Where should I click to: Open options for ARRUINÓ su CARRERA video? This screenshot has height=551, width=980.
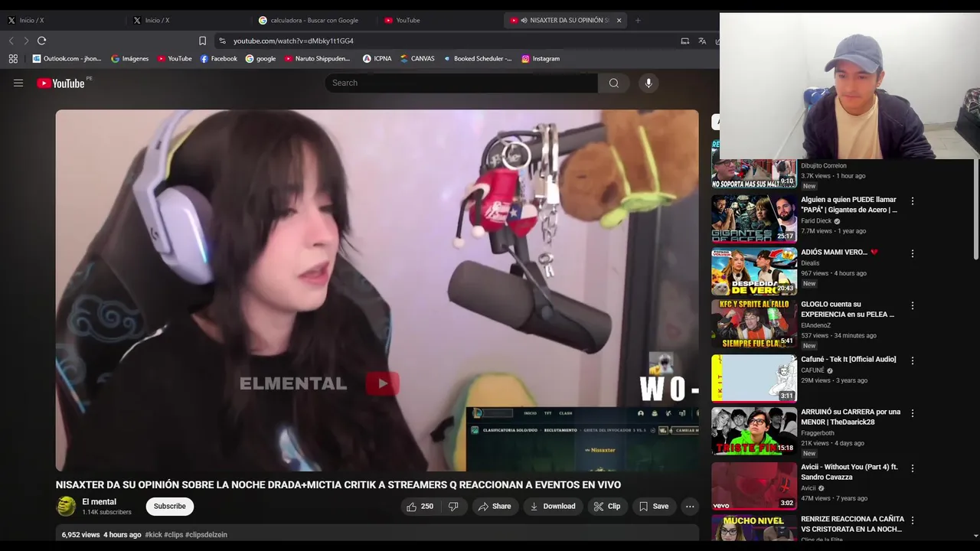[x=912, y=413]
